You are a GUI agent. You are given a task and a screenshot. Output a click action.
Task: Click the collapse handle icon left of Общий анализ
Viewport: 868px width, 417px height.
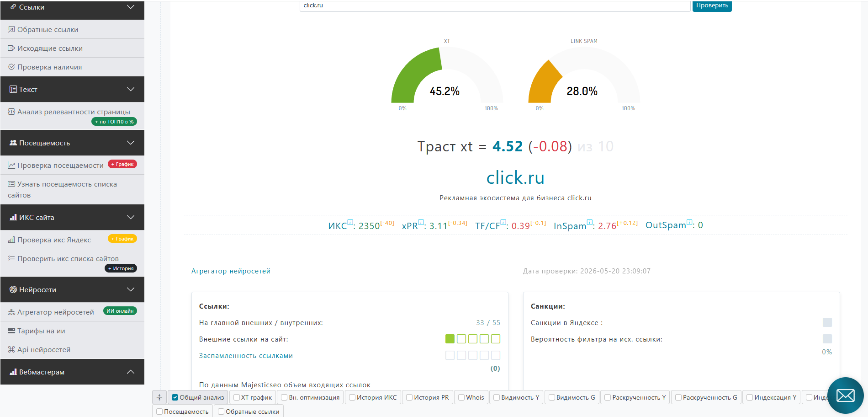pos(159,397)
